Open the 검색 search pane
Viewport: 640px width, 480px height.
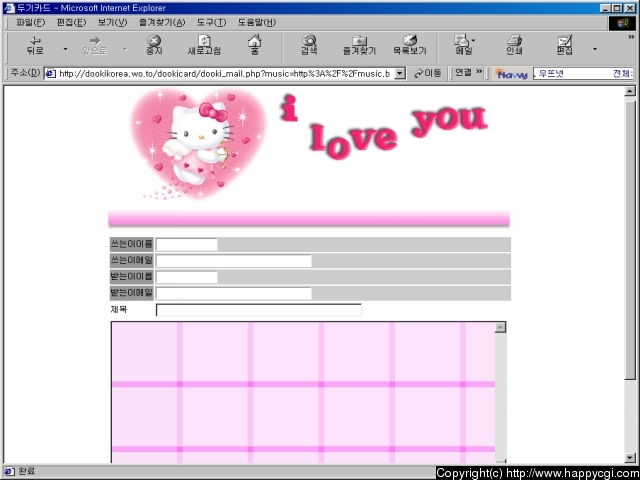(309, 45)
